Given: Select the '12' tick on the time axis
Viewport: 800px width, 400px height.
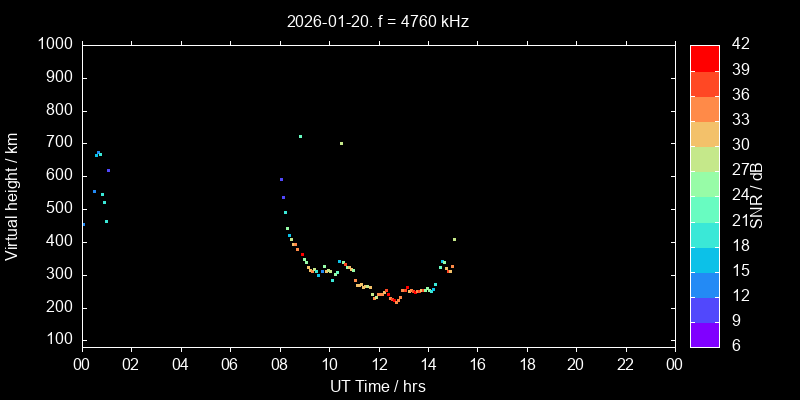Looking at the screenshot, I should point(378,364).
